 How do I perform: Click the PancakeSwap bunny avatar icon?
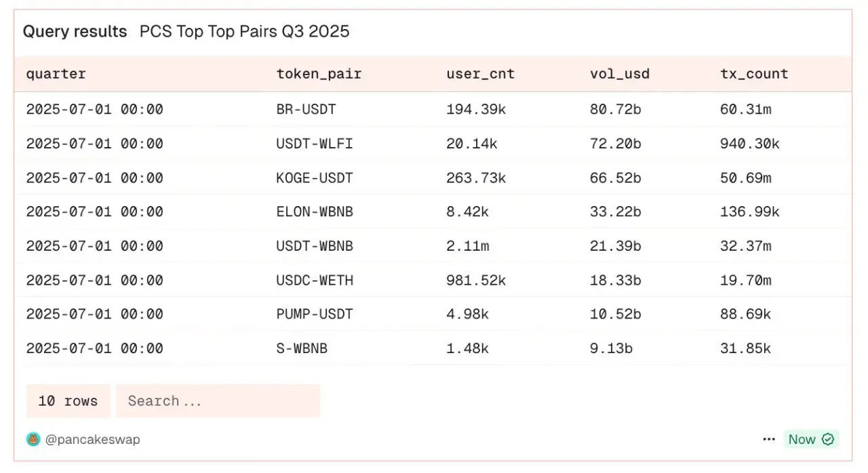[33, 439]
